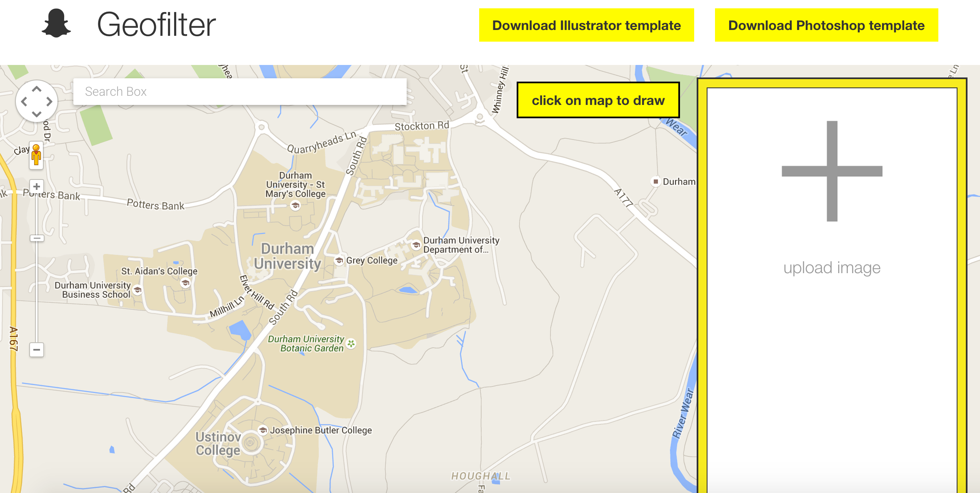Click the 'Josephine Butler College' label
Viewport: 980px width, 493px height.
tap(321, 430)
